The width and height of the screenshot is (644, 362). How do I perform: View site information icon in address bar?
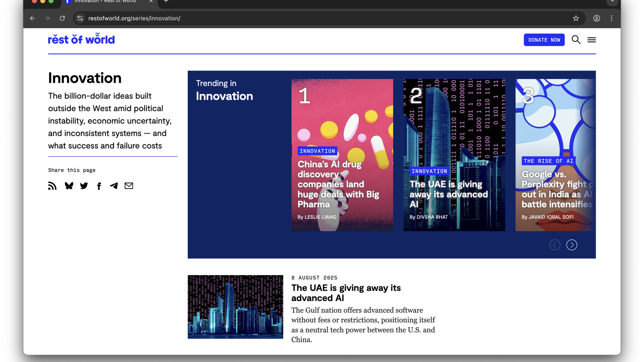pos(80,18)
